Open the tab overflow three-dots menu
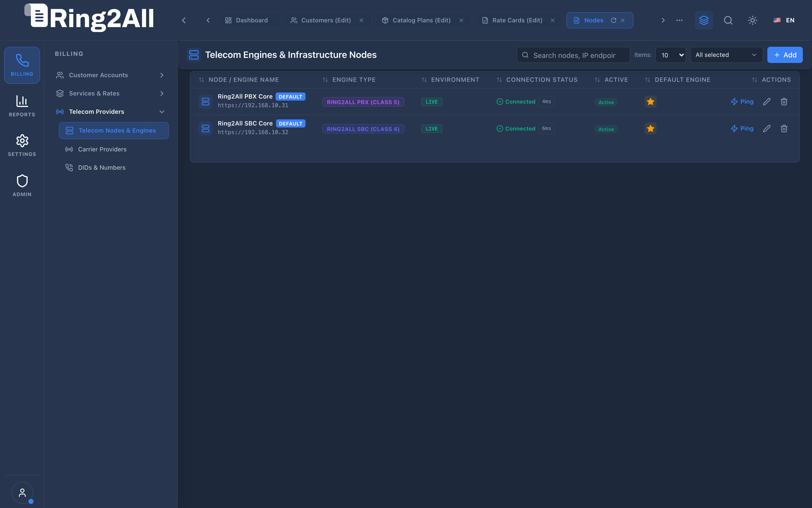The image size is (812, 508). point(680,20)
